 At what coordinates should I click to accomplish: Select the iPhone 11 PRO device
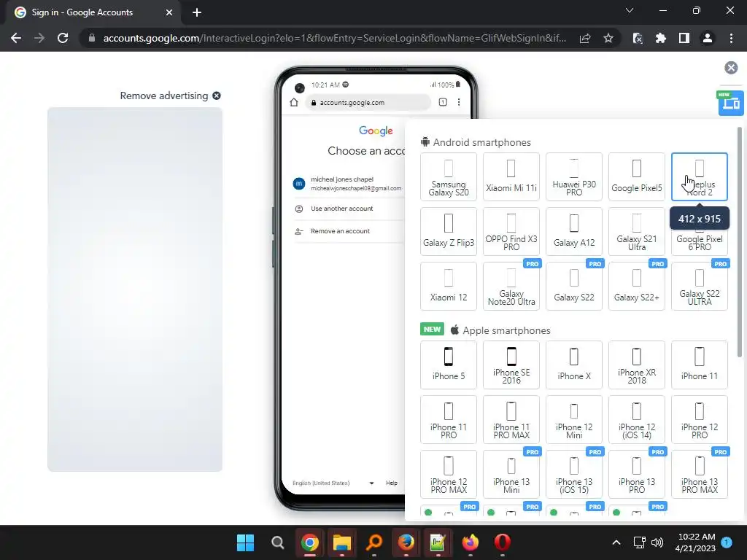[x=449, y=419]
